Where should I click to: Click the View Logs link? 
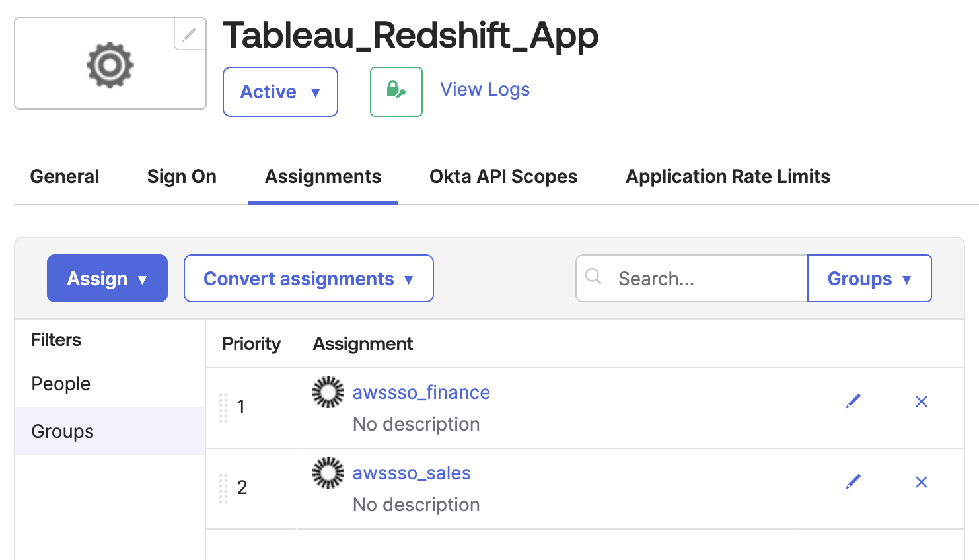[485, 89]
